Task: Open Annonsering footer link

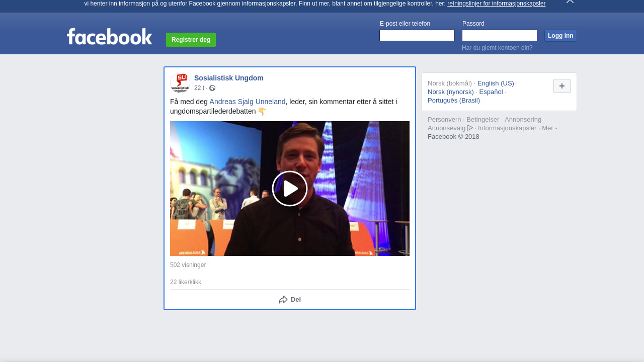Action: [523, 120]
